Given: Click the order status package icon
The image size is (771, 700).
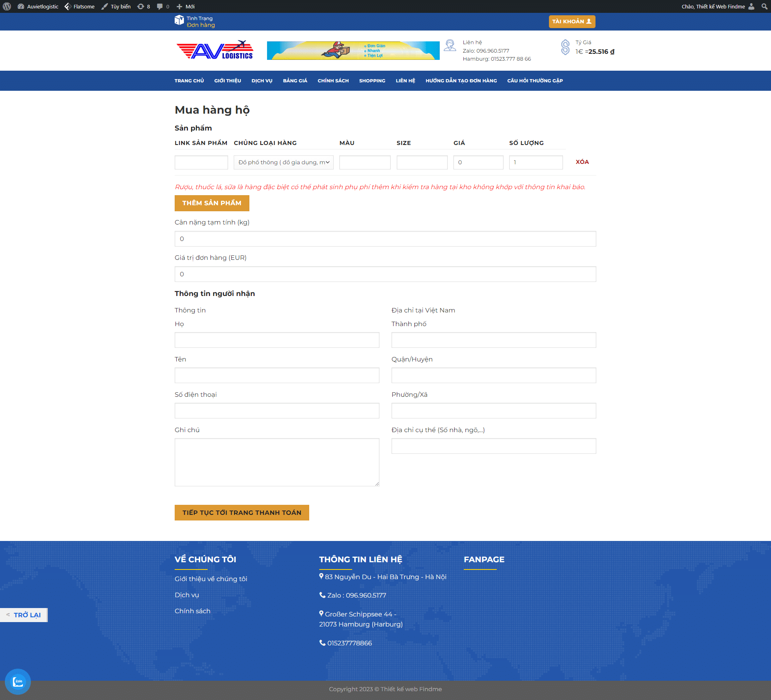Looking at the screenshot, I should tap(179, 20).
